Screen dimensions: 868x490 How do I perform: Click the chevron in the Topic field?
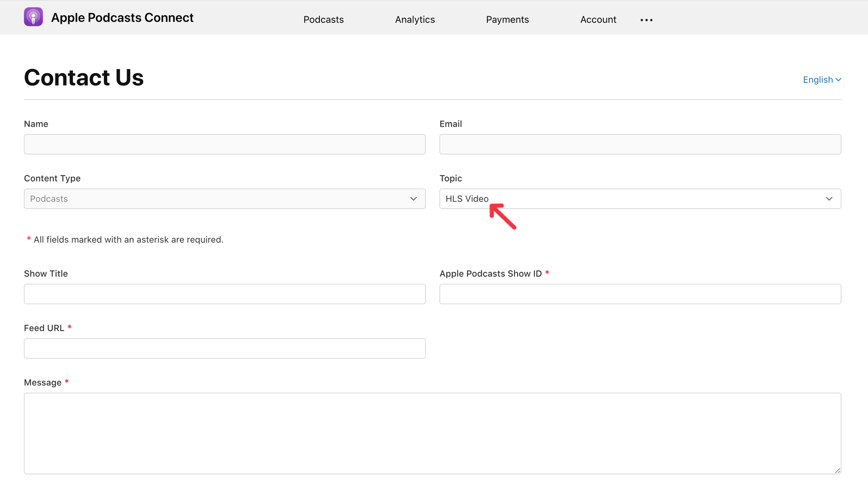click(829, 199)
